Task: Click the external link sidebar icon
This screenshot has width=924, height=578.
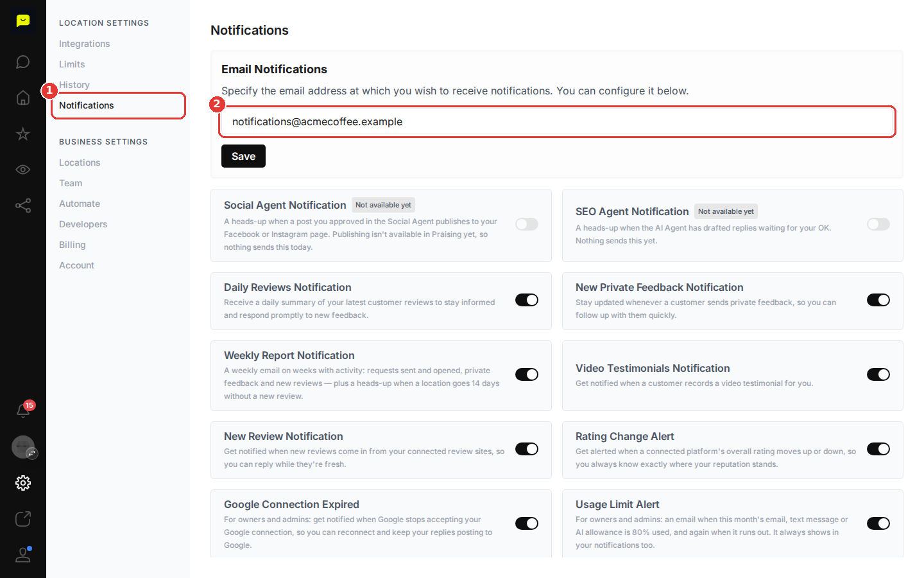Action: (x=23, y=519)
